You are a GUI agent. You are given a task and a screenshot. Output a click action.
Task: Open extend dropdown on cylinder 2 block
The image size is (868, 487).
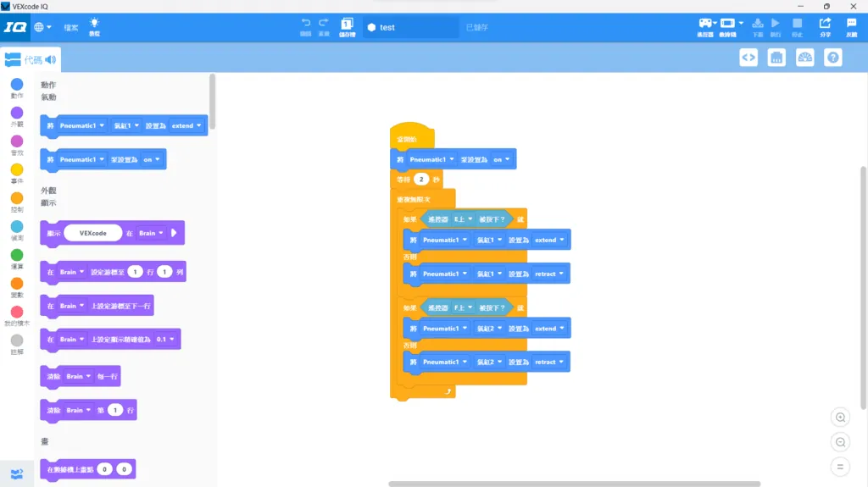coord(549,328)
